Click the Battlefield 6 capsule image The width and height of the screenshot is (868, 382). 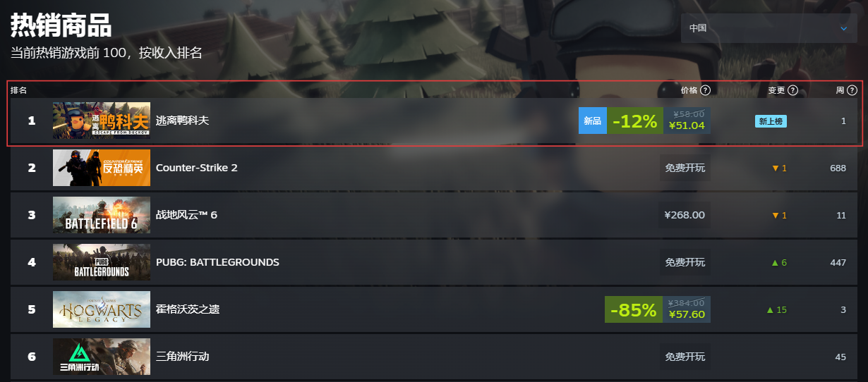click(102, 215)
